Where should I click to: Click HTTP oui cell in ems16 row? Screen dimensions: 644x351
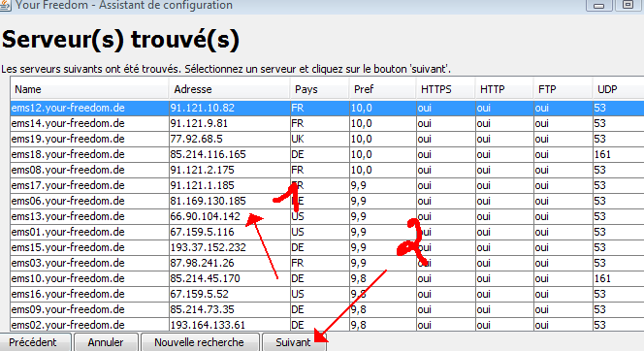(x=504, y=295)
